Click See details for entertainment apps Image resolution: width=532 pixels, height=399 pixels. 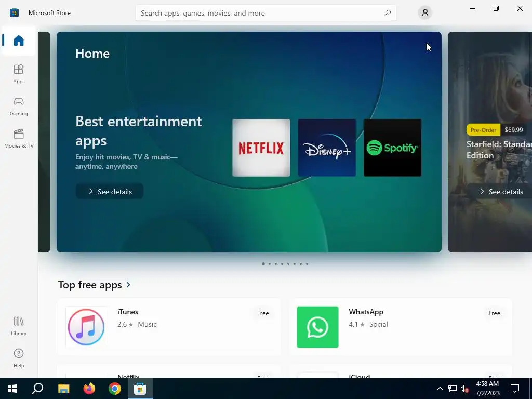point(109,191)
